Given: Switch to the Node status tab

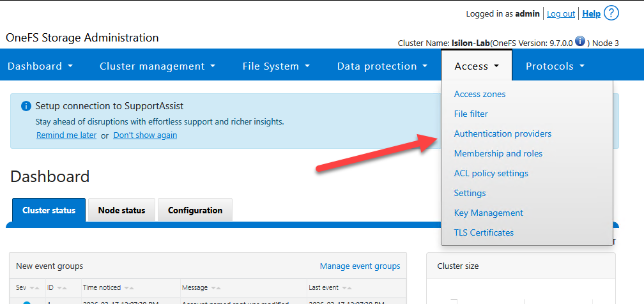Looking at the screenshot, I should (x=121, y=210).
